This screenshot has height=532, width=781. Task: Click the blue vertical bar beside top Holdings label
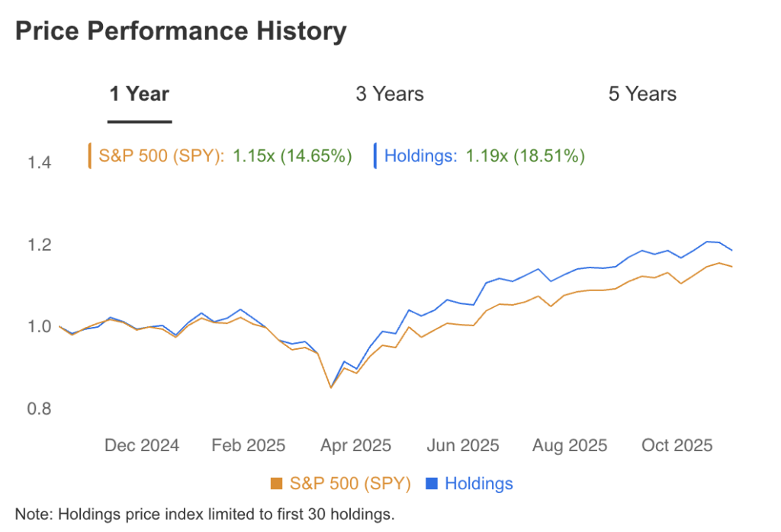(x=375, y=155)
